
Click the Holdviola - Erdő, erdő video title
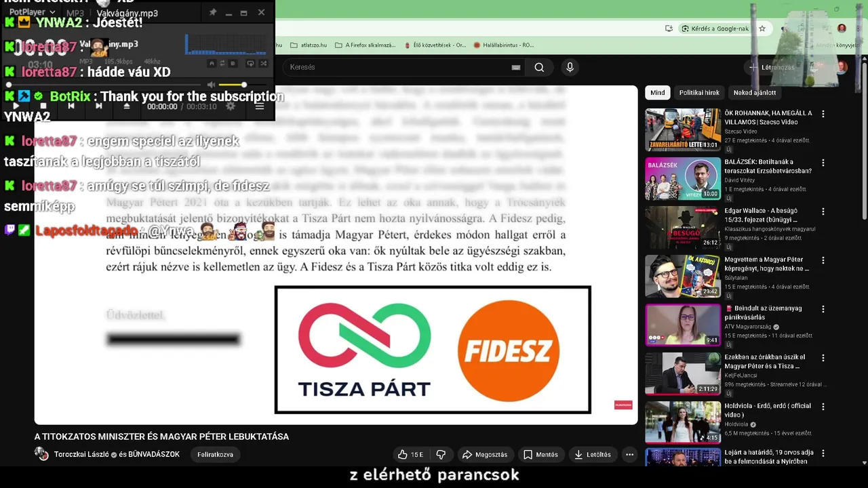point(769,410)
